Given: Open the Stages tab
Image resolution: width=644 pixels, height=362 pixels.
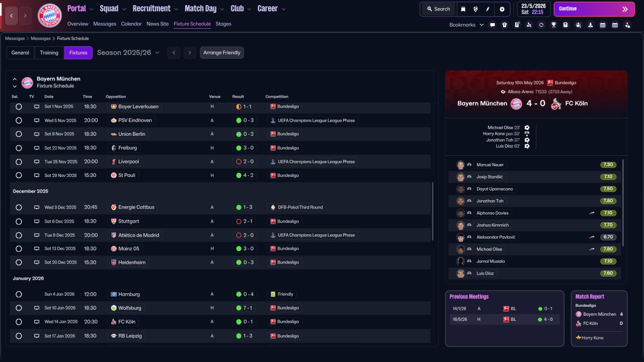Looking at the screenshot, I should (x=223, y=24).
